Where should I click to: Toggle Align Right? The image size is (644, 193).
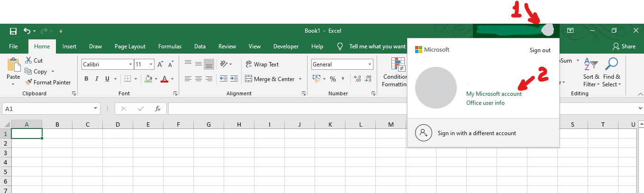[x=209, y=79]
